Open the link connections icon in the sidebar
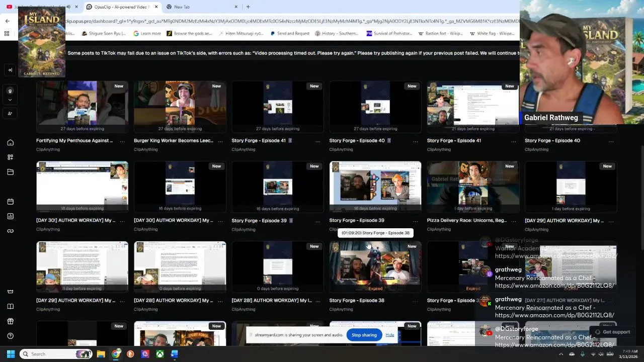The image size is (644, 362). click(10, 231)
